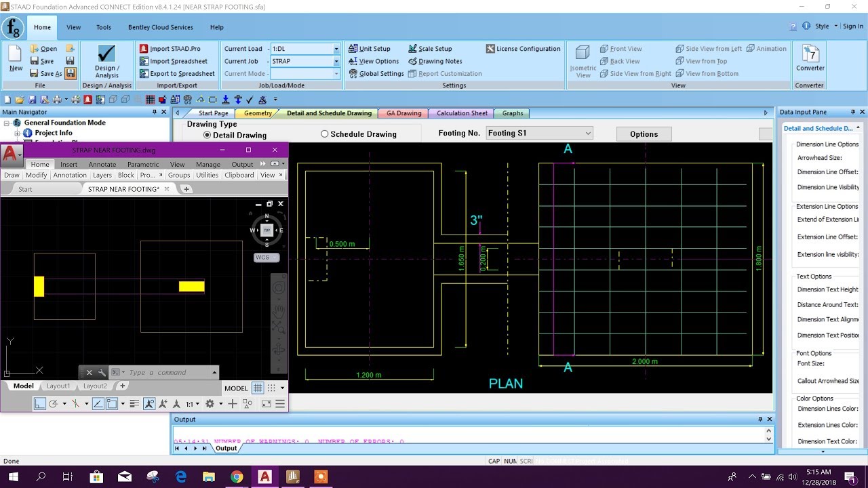The image size is (868, 488).
Task: Open the Tools menu
Action: coord(103,27)
